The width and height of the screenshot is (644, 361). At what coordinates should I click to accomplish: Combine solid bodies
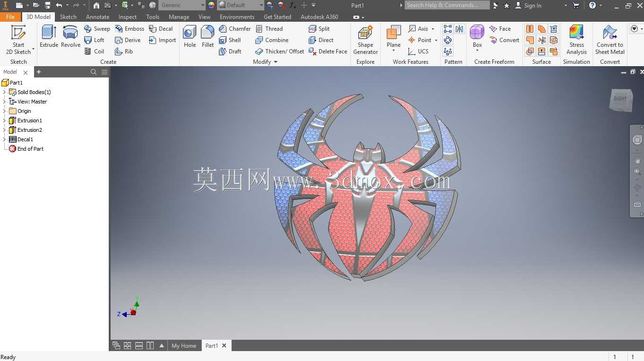point(272,40)
